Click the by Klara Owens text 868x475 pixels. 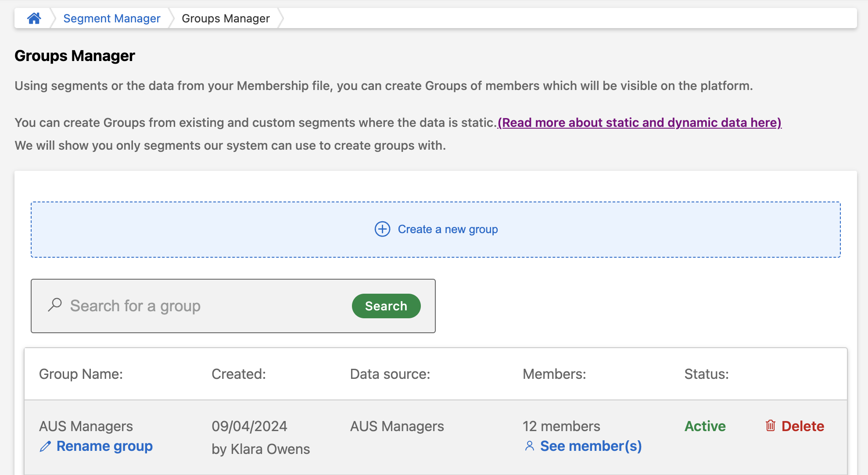click(x=261, y=449)
